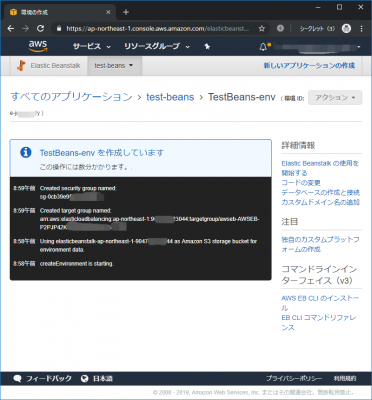Click the browser forward arrow
Image resolution: width=372 pixels, height=400 pixels.
[x=26, y=29]
